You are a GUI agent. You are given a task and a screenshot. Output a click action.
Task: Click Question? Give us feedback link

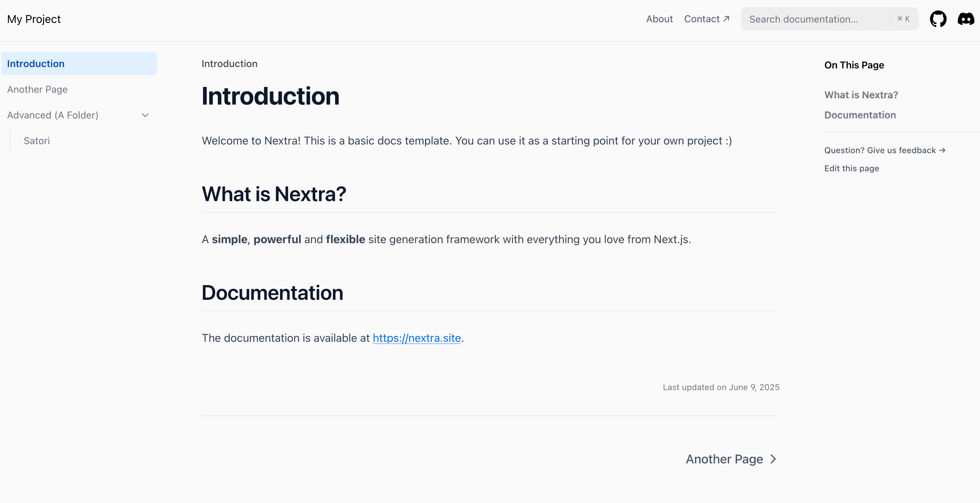tap(884, 150)
